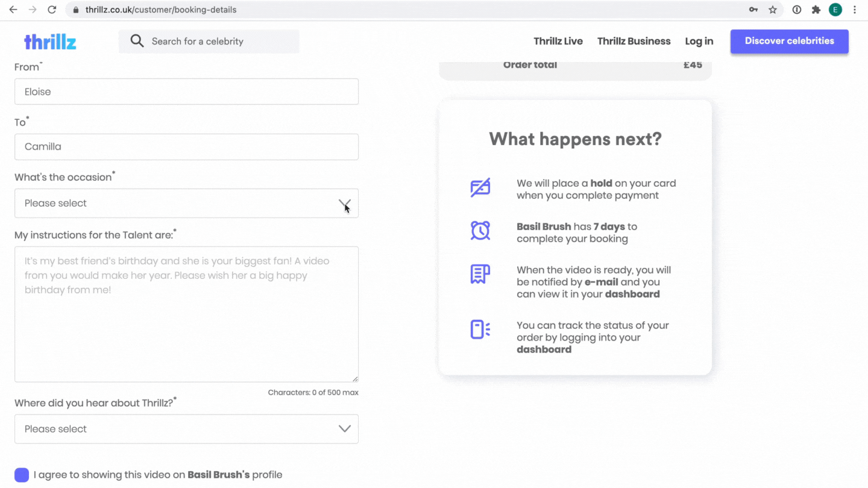Click the What happens next? heading
Image resolution: width=868 pixels, height=488 pixels.
(575, 139)
